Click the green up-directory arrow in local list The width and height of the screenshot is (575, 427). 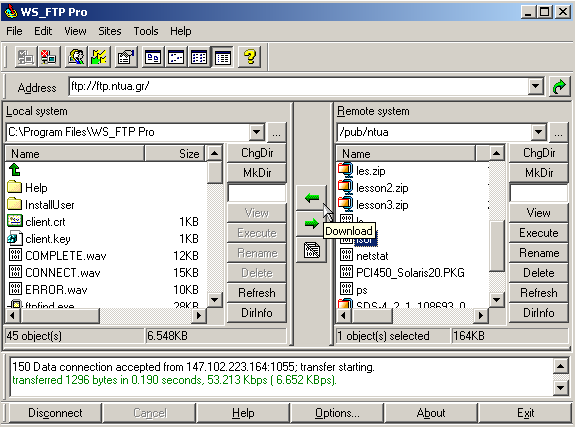pos(15,170)
